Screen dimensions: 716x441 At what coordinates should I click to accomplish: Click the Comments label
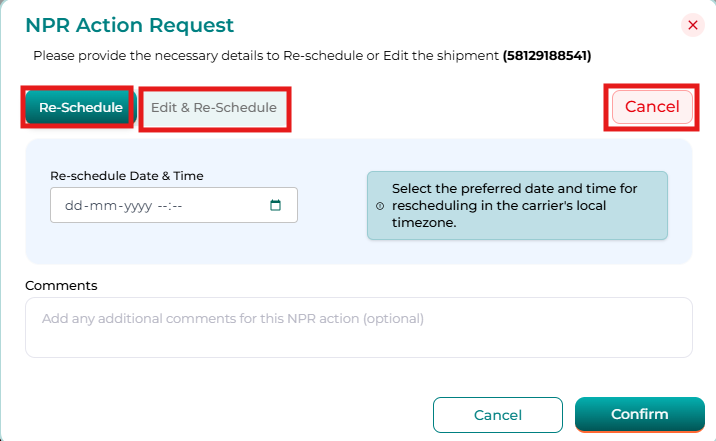click(61, 285)
